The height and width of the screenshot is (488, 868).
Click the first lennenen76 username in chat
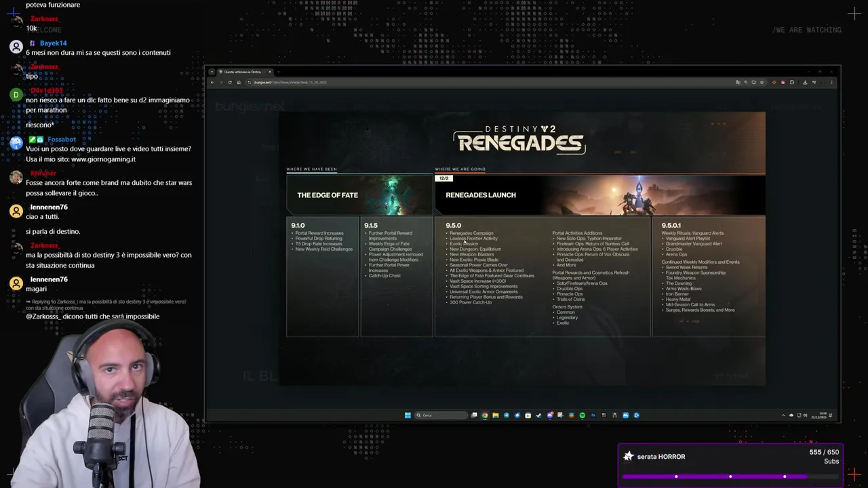pyautogui.click(x=49, y=207)
